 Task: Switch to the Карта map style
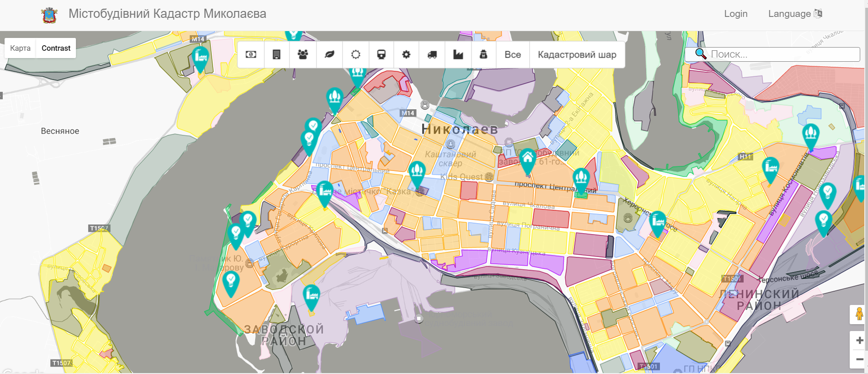point(20,48)
